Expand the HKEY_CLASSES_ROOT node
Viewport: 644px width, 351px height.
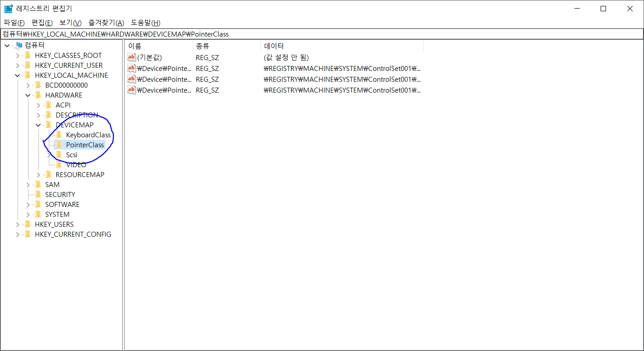pyautogui.click(x=18, y=56)
